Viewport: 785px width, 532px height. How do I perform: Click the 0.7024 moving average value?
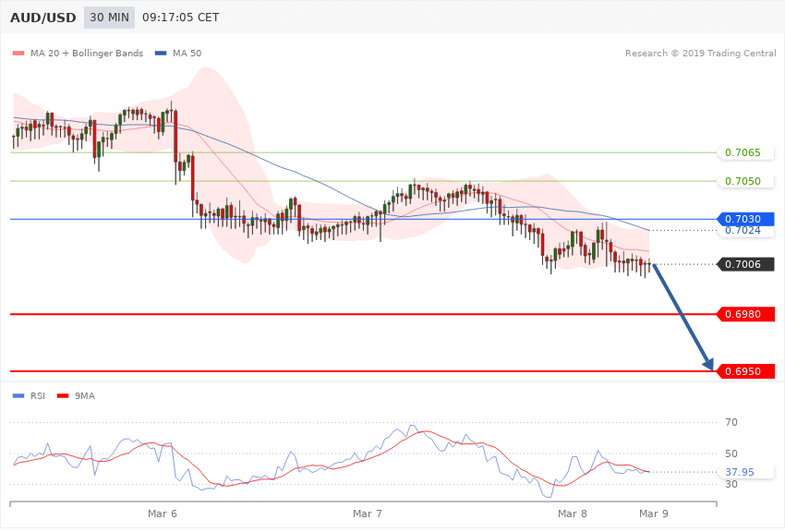pyautogui.click(x=743, y=231)
